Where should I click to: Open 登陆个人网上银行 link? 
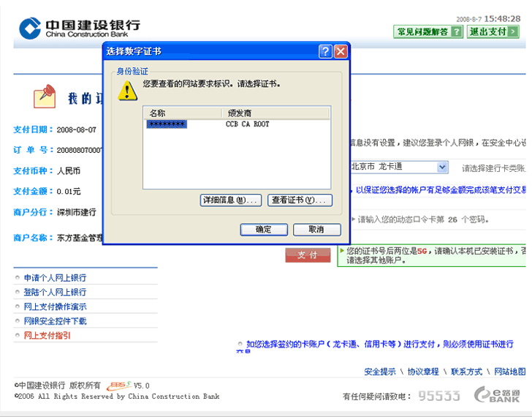pos(55,292)
